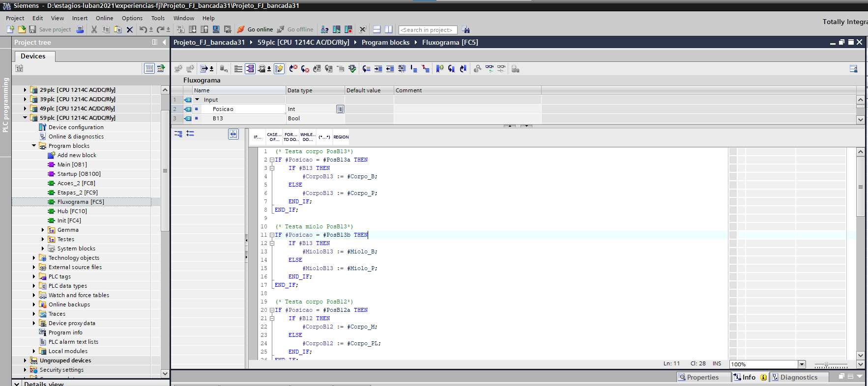Expand the PLC tags folder
The image size is (868, 386).
(x=34, y=276)
